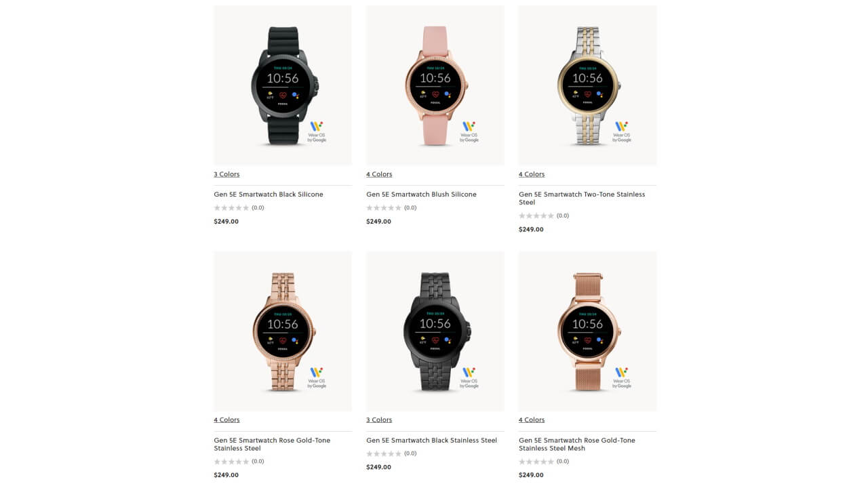Open the Rose Gold-Tone Stainless Steel watch image
This screenshot has height=488, width=868.
point(283,331)
